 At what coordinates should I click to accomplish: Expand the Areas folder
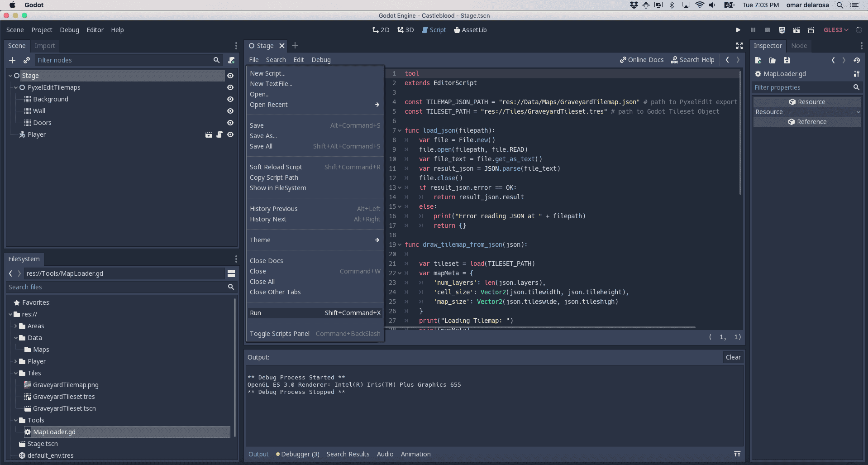[x=16, y=326]
